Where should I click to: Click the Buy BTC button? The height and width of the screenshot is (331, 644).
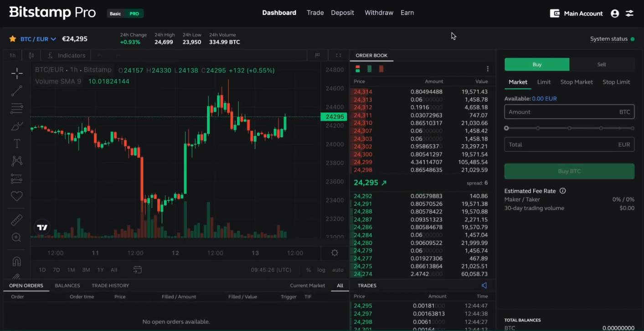pos(569,171)
